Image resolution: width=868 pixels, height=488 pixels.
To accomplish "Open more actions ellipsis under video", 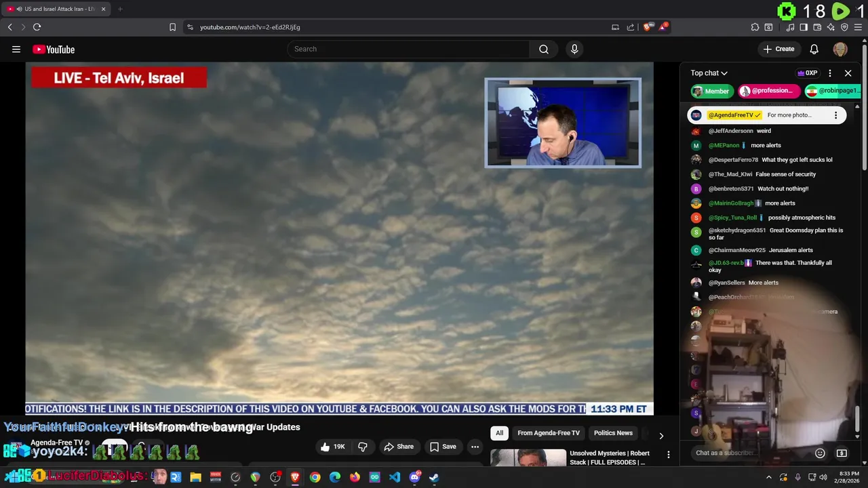I will click(x=475, y=447).
